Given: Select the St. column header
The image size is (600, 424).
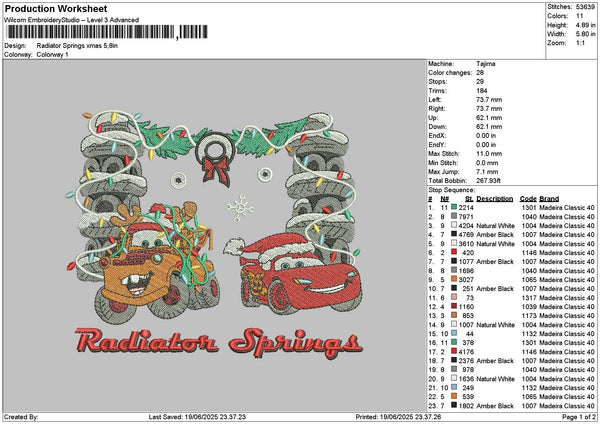Looking at the screenshot, I should [469, 199].
